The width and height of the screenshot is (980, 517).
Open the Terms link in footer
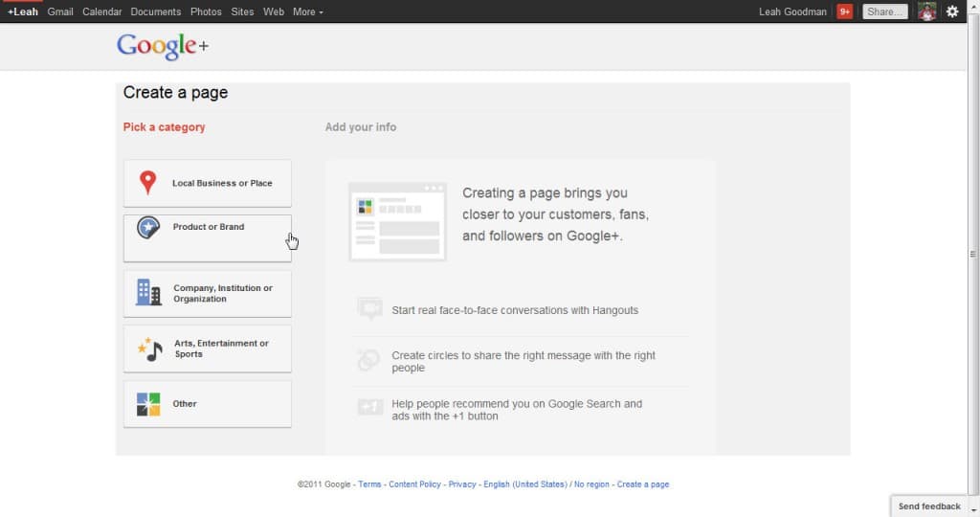[x=369, y=484]
